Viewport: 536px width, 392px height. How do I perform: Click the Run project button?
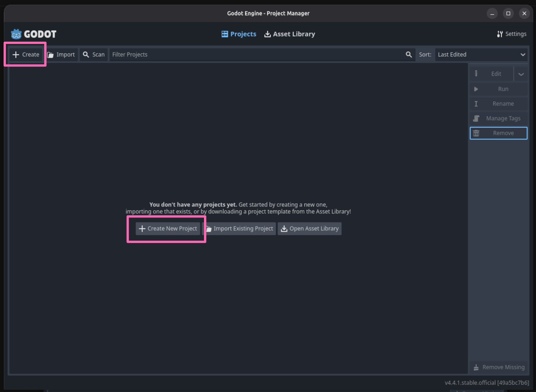(x=499, y=89)
